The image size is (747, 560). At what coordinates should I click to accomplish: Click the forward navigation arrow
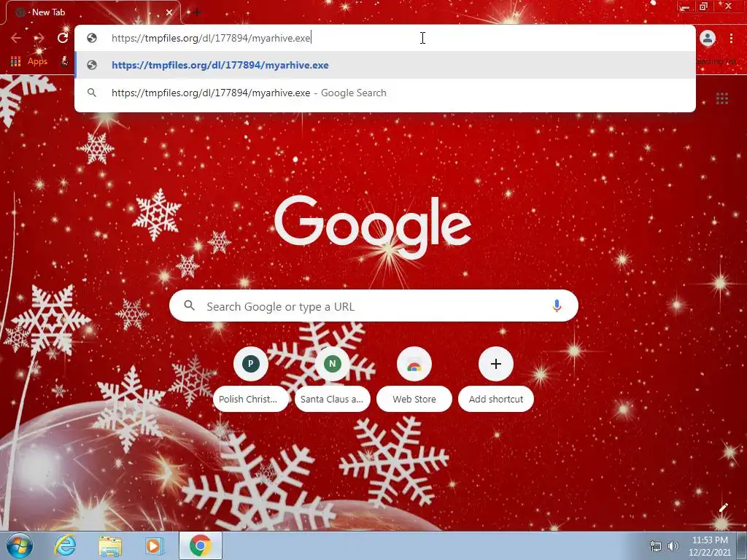pyautogui.click(x=39, y=38)
